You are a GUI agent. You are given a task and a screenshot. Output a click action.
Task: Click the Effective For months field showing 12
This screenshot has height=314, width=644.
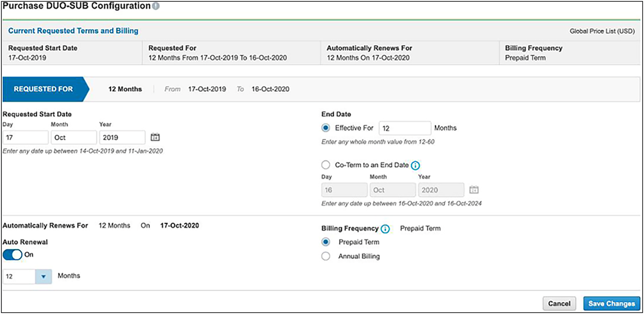click(405, 128)
